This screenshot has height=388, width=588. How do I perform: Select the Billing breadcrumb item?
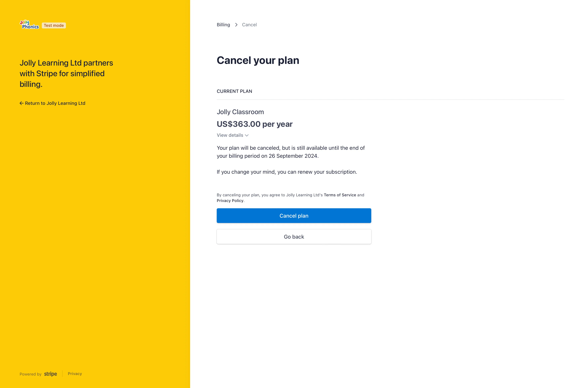(223, 24)
